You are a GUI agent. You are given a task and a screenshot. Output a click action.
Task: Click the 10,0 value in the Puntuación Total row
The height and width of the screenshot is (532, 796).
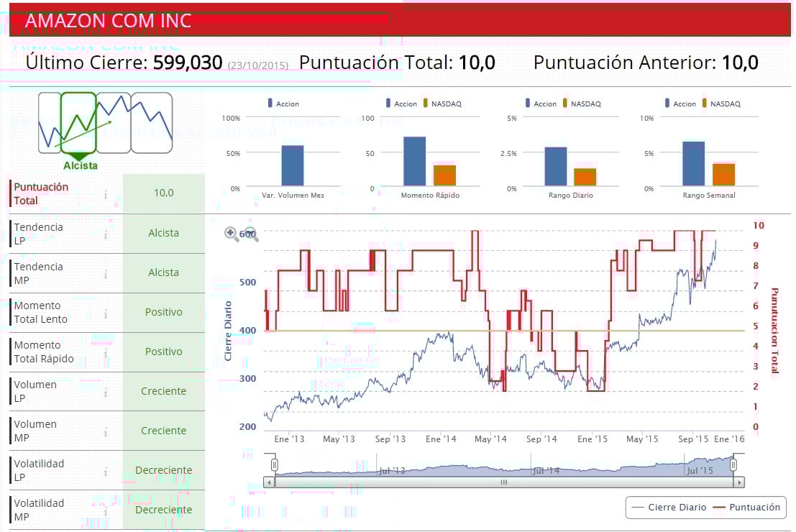163,193
